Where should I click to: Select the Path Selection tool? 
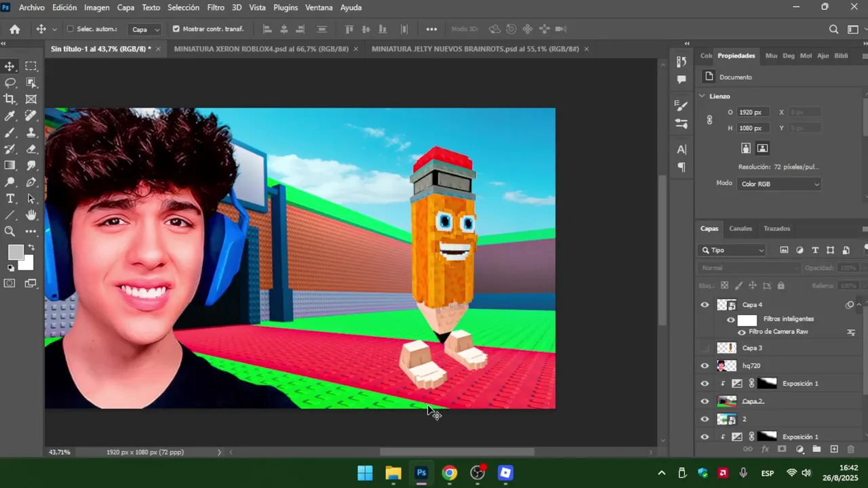tap(31, 199)
